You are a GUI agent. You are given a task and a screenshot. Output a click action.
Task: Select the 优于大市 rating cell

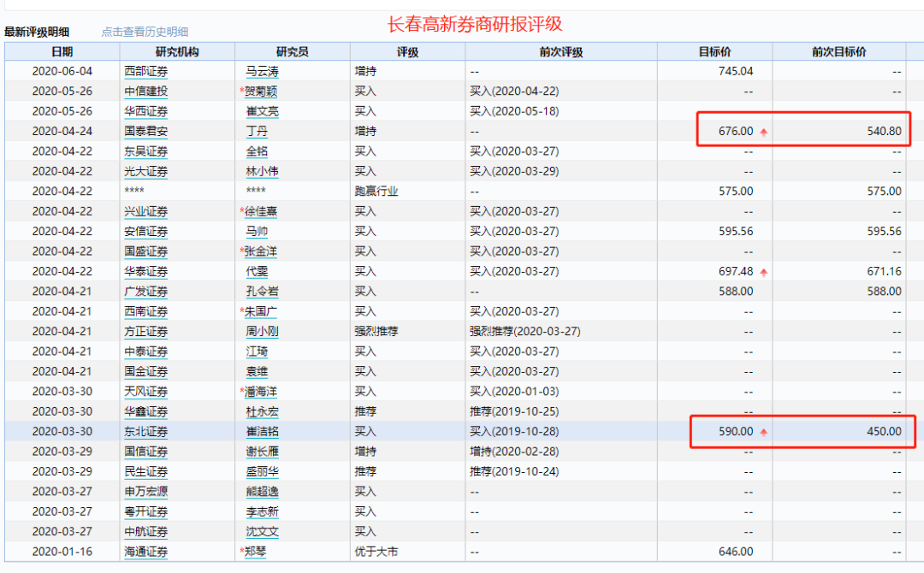pos(376,552)
